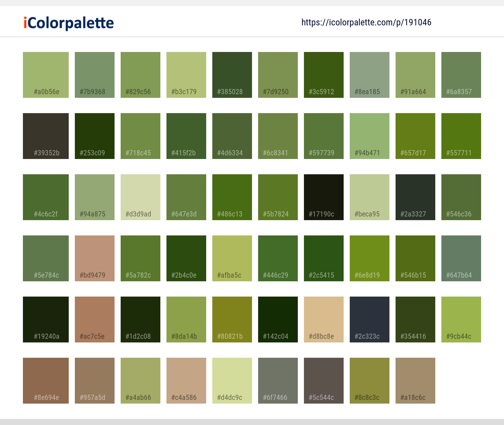This screenshot has width=504, height=425.
Task: Select the light green #94b471 swatch
Action: coord(370,136)
